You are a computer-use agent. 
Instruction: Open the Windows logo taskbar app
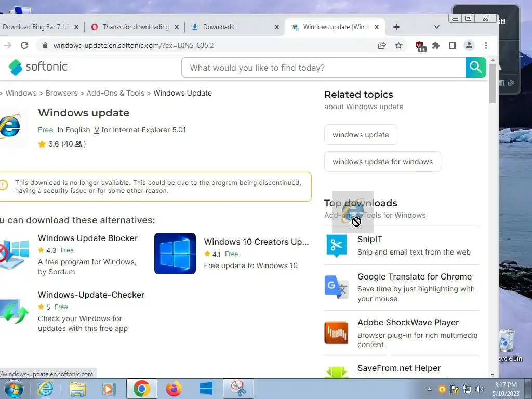[206, 389]
